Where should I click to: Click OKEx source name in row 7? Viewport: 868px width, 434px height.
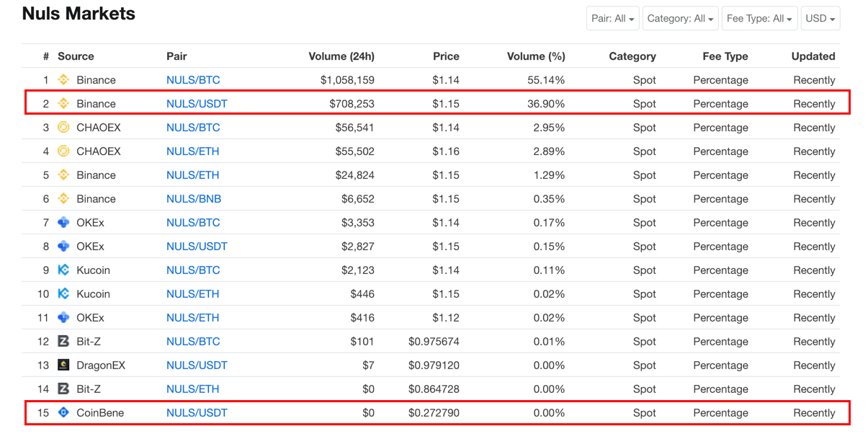[90, 223]
